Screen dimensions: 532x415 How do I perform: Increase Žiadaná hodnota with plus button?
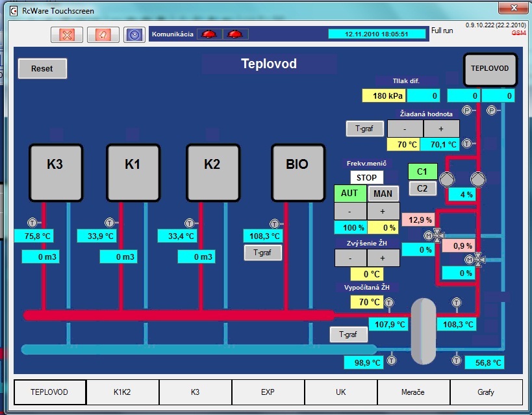click(x=441, y=129)
